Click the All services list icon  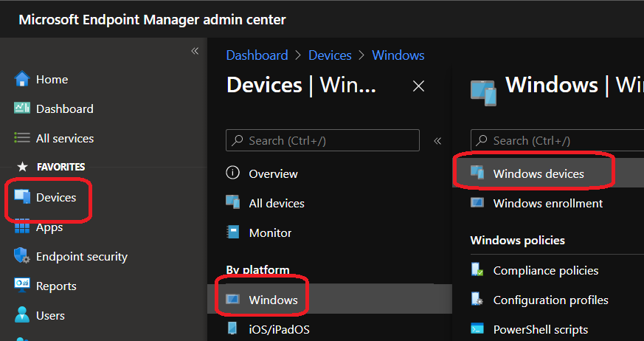(22, 138)
